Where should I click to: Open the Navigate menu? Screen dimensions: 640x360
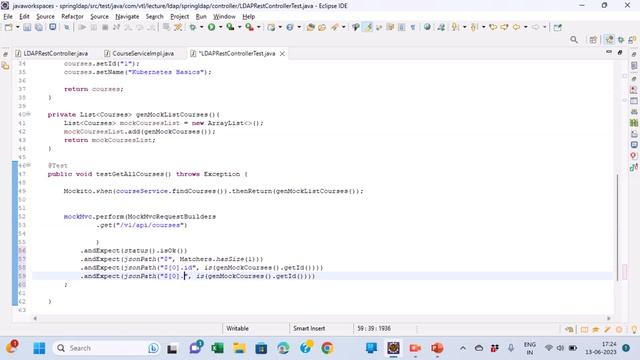pos(127,17)
